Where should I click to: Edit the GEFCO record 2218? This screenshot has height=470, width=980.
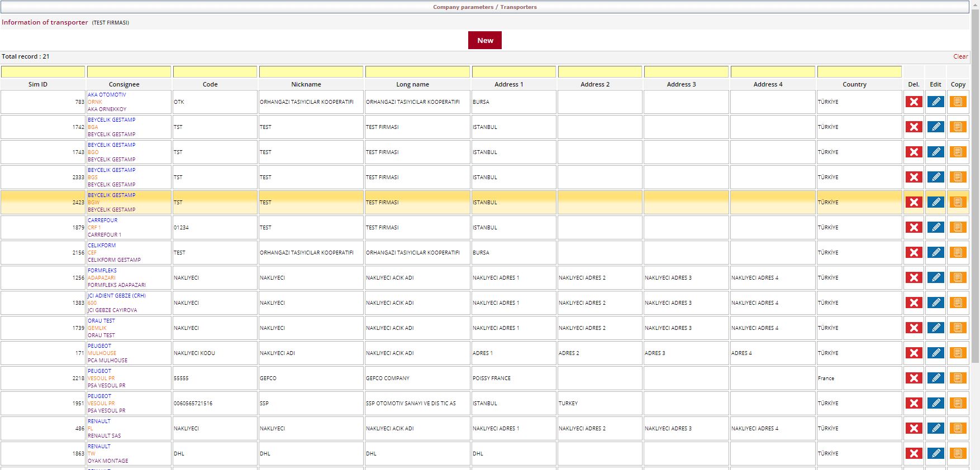click(935, 378)
